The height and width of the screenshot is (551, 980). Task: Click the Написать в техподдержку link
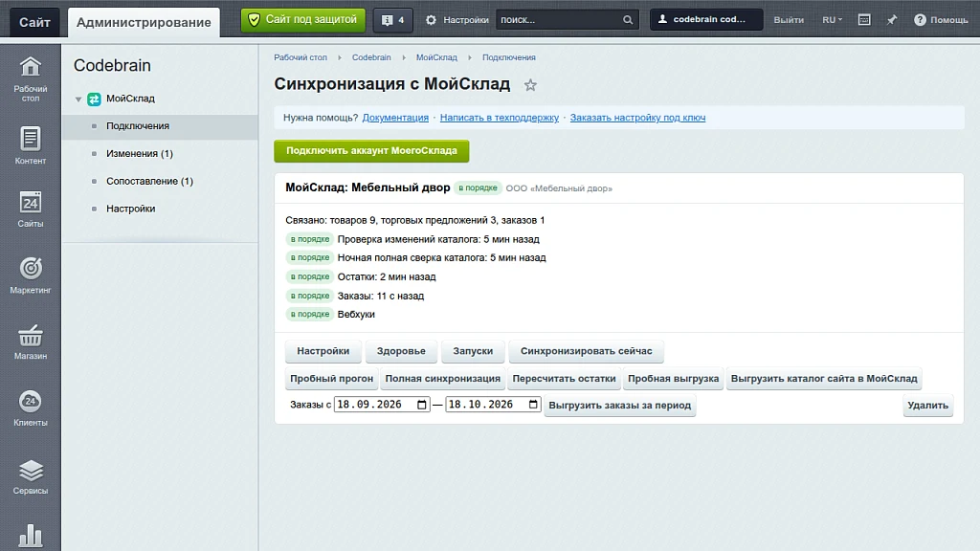pyautogui.click(x=500, y=118)
